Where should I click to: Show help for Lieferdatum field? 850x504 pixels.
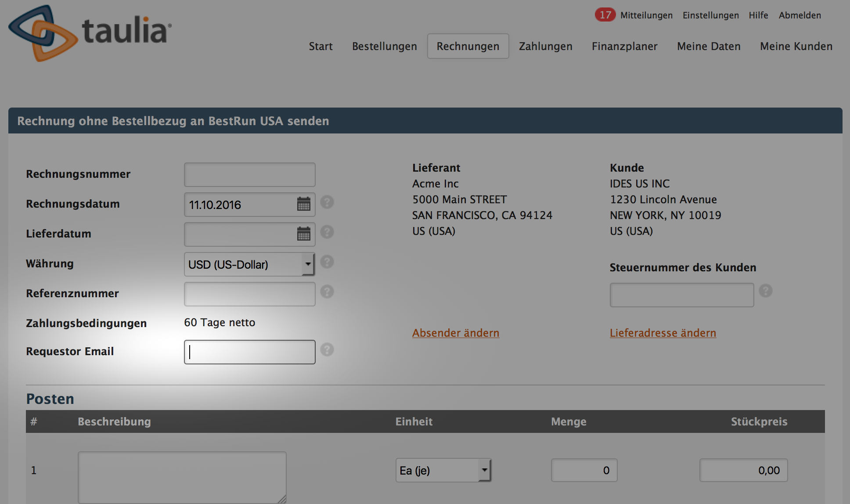pos(327,232)
